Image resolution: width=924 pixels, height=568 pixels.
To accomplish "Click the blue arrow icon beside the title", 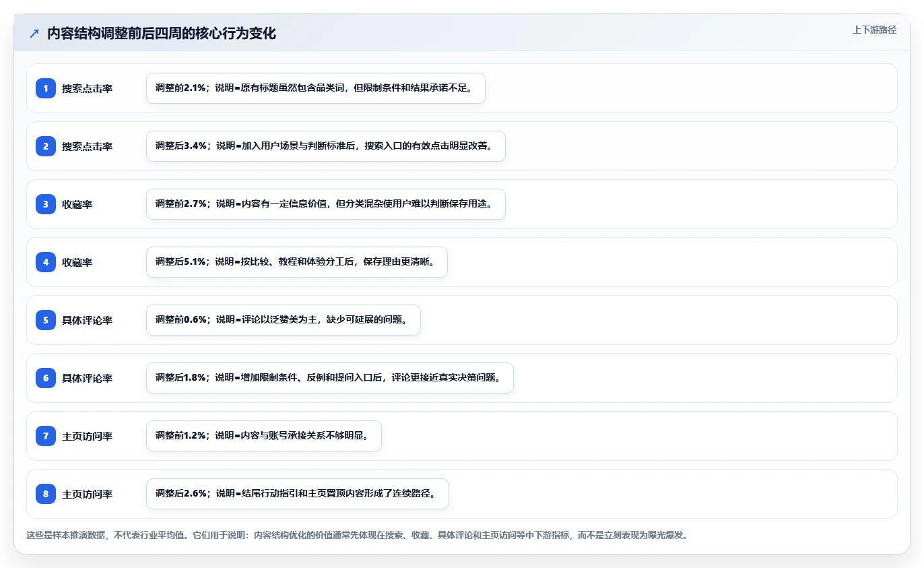I will click(x=34, y=34).
